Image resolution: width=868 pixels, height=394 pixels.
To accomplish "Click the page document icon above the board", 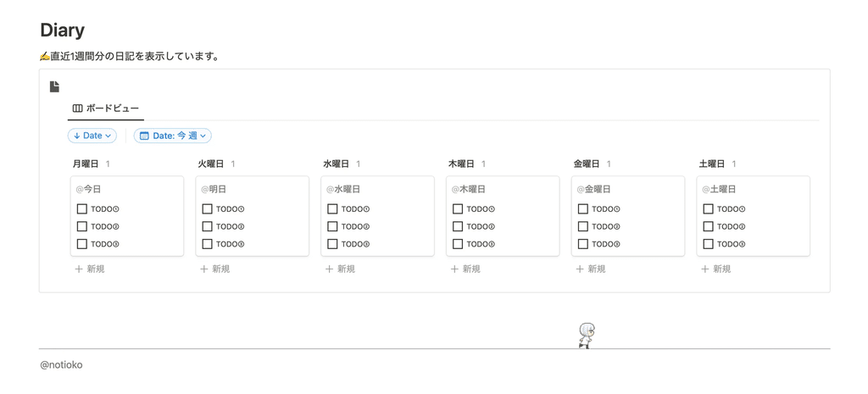I will point(54,87).
